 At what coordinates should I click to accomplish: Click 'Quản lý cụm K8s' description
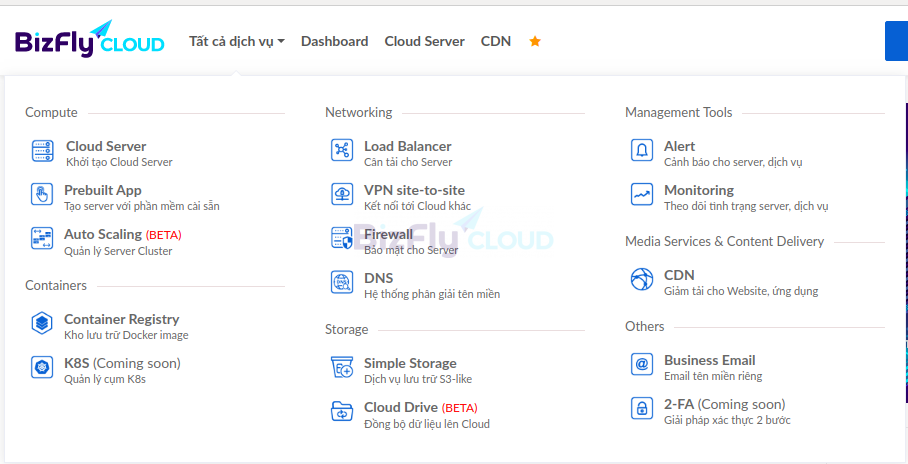(105, 379)
